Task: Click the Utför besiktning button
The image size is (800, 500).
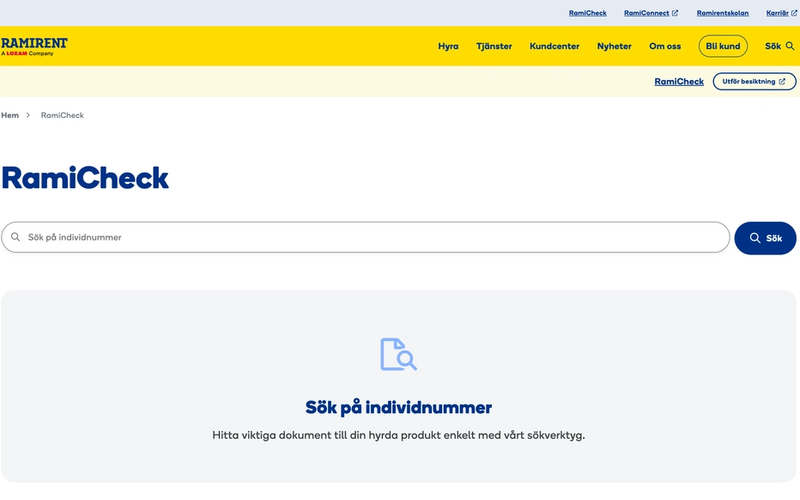Action: [754, 82]
